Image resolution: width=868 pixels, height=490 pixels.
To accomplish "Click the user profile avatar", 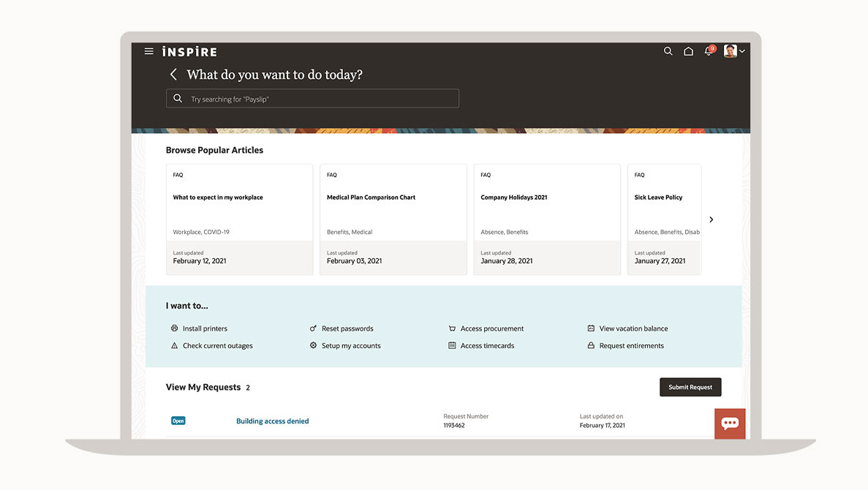I will (x=730, y=51).
